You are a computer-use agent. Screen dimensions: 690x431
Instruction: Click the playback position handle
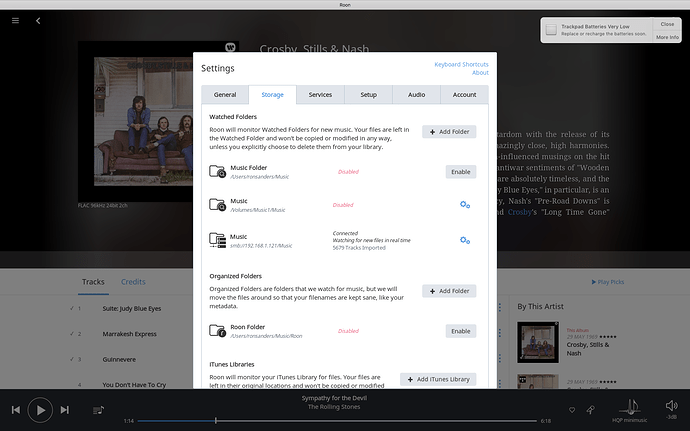pos(216,421)
